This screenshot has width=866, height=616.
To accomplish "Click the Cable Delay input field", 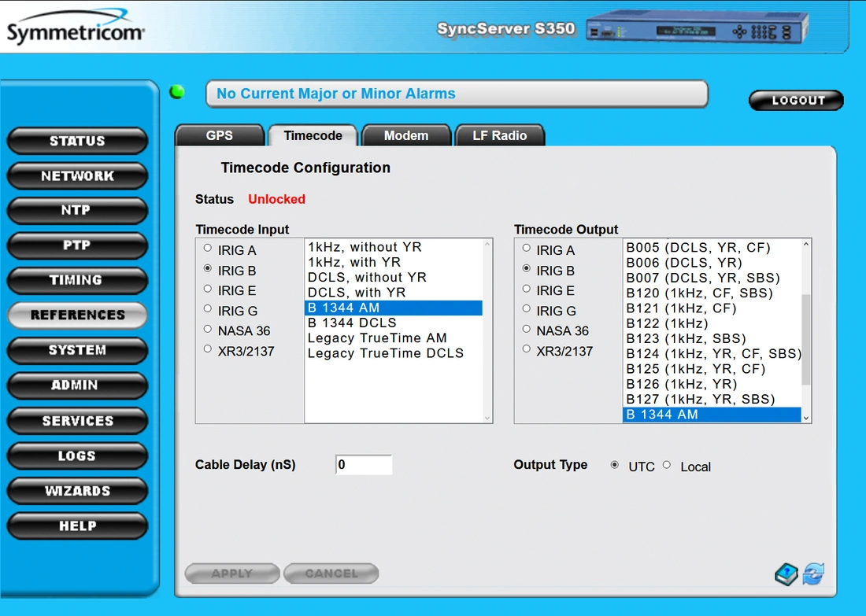I will click(364, 465).
